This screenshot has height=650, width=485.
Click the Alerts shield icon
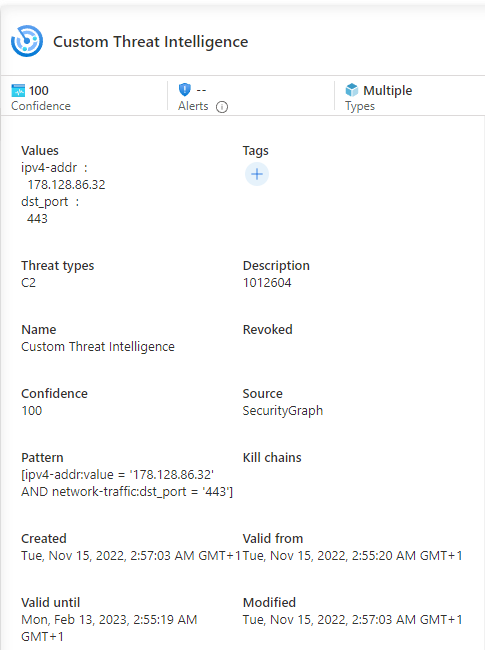pyautogui.click(x=184, y=90)
